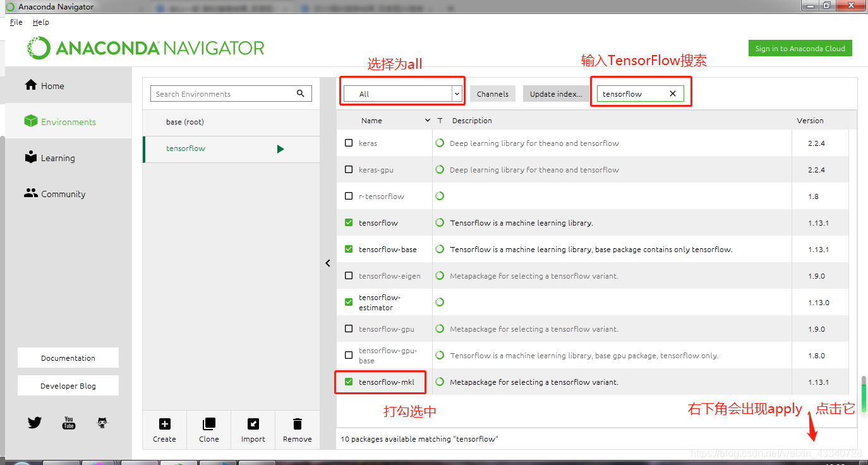Screen dimensions: 868x465
Task: Select the tensorflow environment
Action: (231, 149)
